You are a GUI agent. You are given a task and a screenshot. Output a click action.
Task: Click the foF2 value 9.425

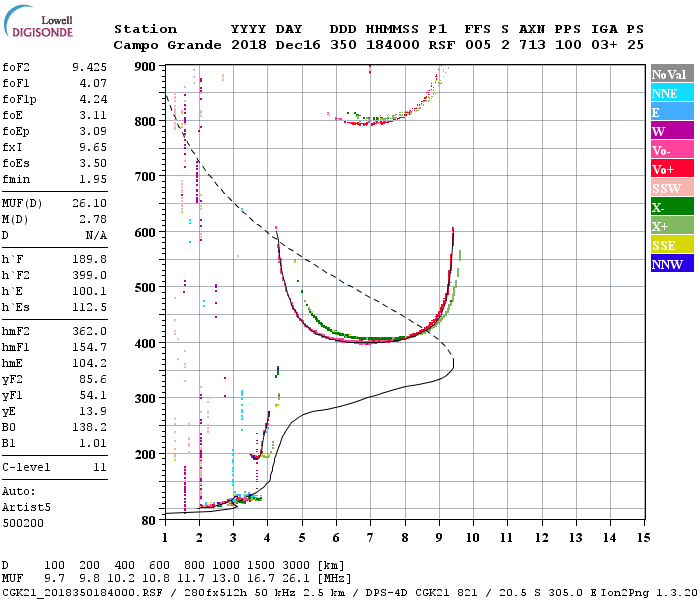[x=89, y=67]
